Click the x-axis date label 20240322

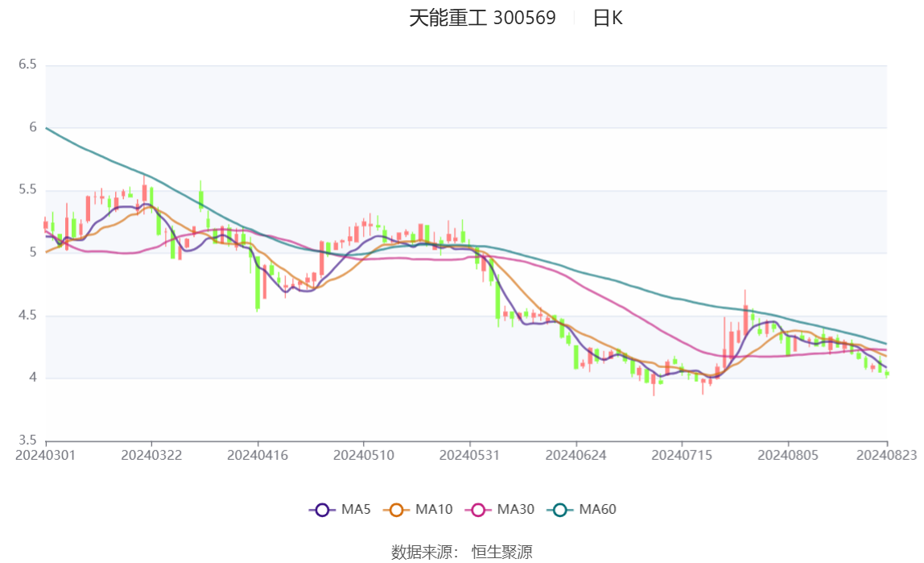151,455
